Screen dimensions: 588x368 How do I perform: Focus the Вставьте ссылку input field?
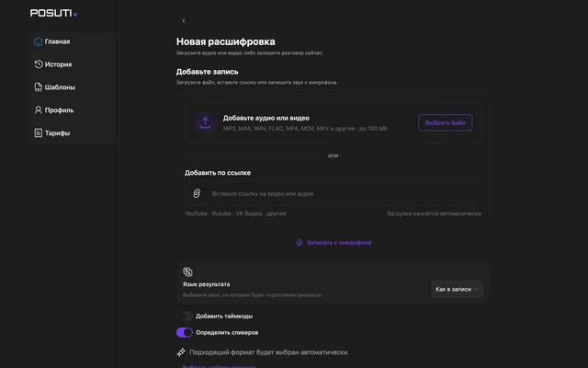point(333,194)
